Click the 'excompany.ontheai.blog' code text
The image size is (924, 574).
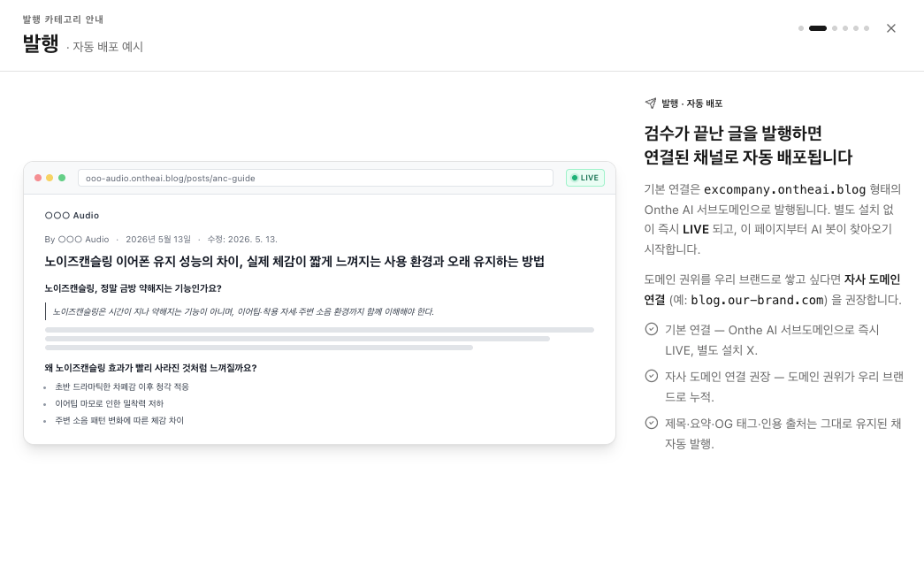(784, 190)
